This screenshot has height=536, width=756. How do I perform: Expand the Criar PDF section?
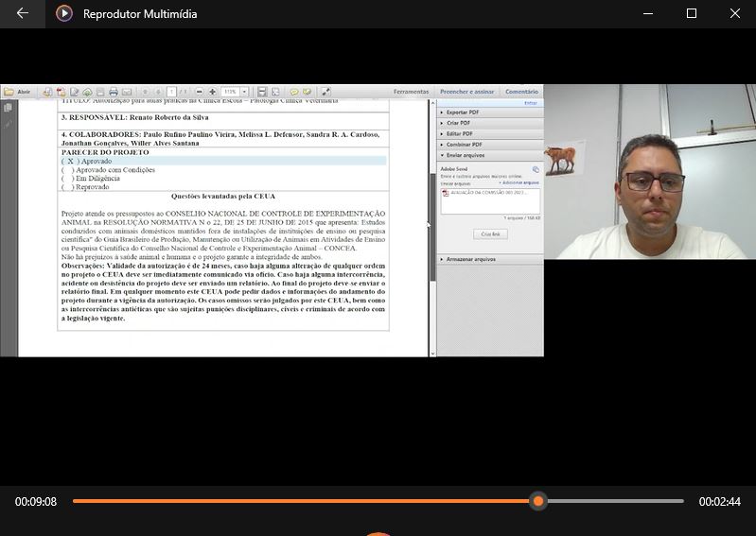(x=490, y=123)
